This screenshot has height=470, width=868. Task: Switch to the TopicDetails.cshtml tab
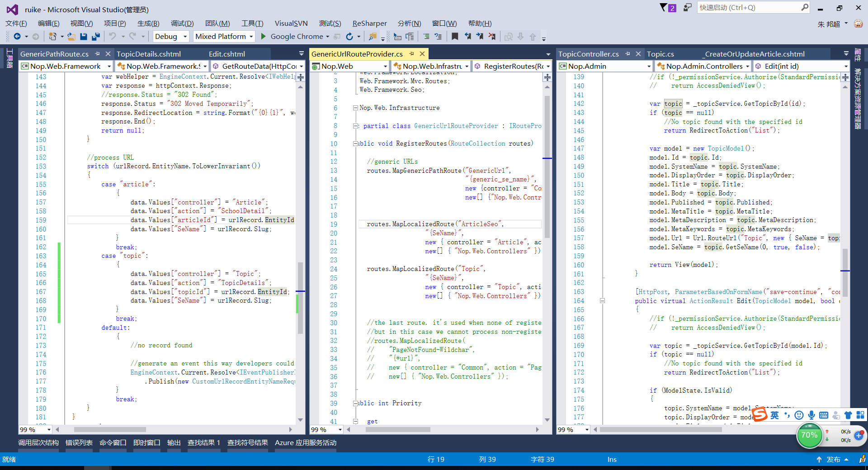click(x=149, y=54)
